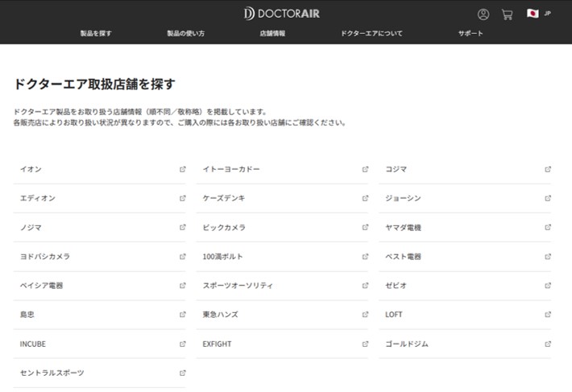Open the shopping cart icon
The image size is (572, 392).
click(507, 14)
